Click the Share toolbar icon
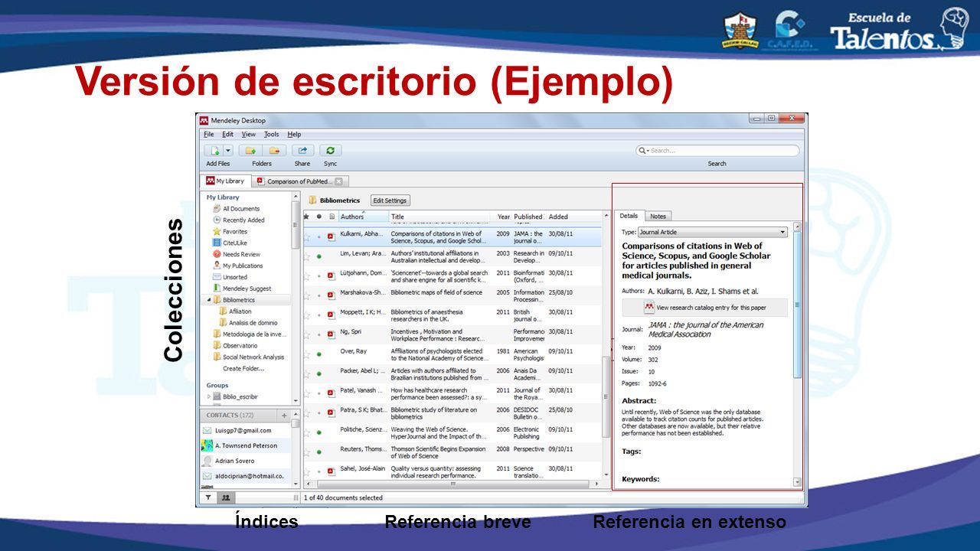Viewport: 980px width, 551px height. pos(302,151)
